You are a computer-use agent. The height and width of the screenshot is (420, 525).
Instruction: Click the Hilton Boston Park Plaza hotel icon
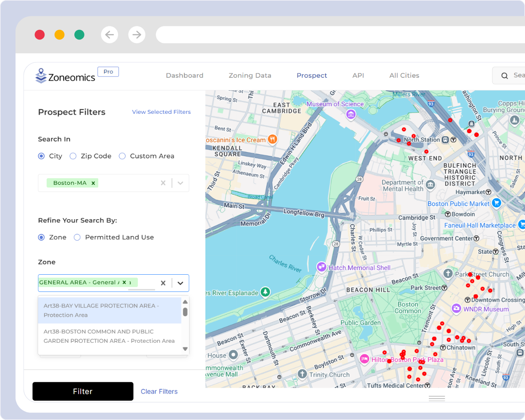(x=364, y=359)
